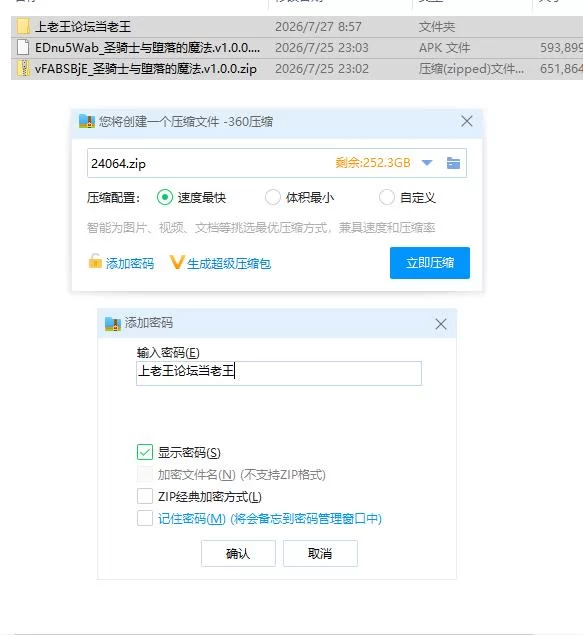583x635 pixels.
Task: Click the 输入密码 password input field
Action: pyautogui.click(x=279, y=373)
